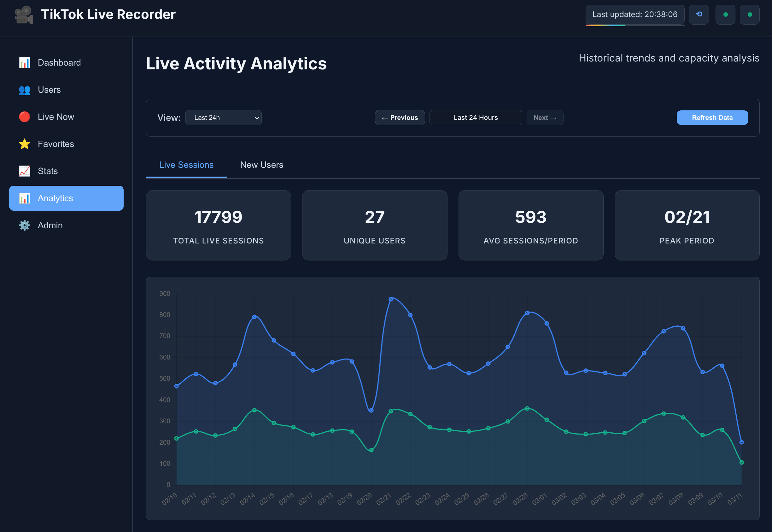Click the blue refresh arrow icon in header
This screenshot has height=532, width=772.
[x=699, y=15]
